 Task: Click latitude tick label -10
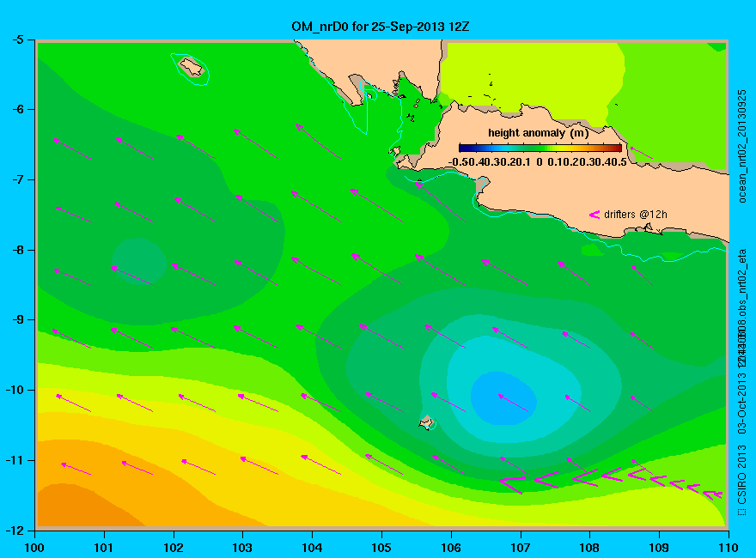14,390
